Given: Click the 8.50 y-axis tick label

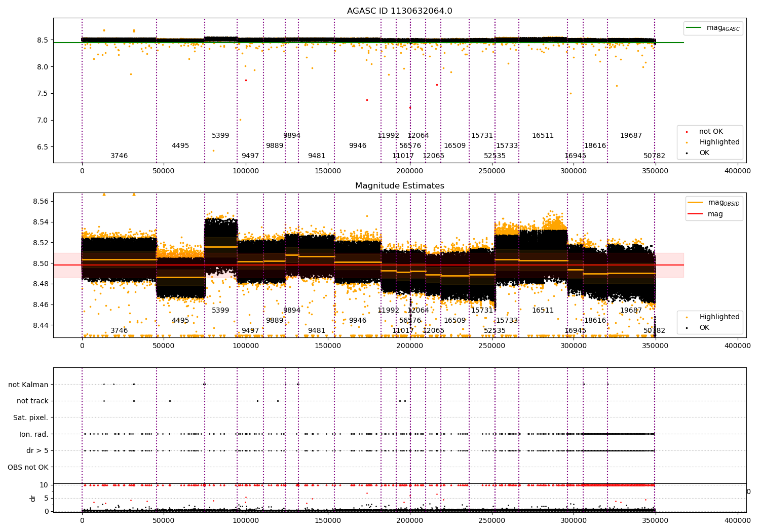Looking at the screenshot, I should pos(40,263).
